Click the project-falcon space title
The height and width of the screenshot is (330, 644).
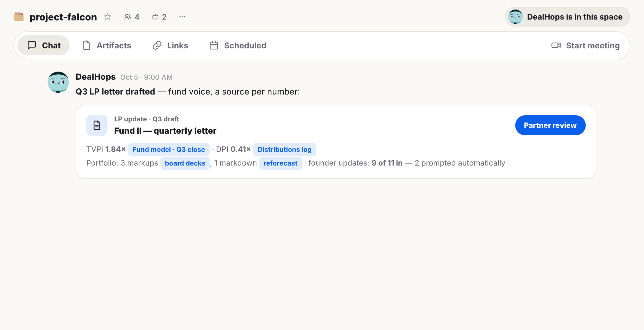(x=63, y=17)
